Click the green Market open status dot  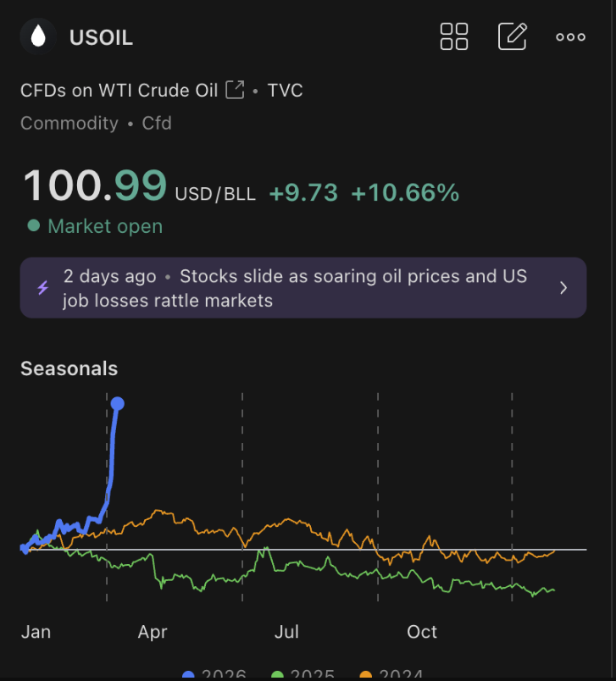[x=34, y=226]
